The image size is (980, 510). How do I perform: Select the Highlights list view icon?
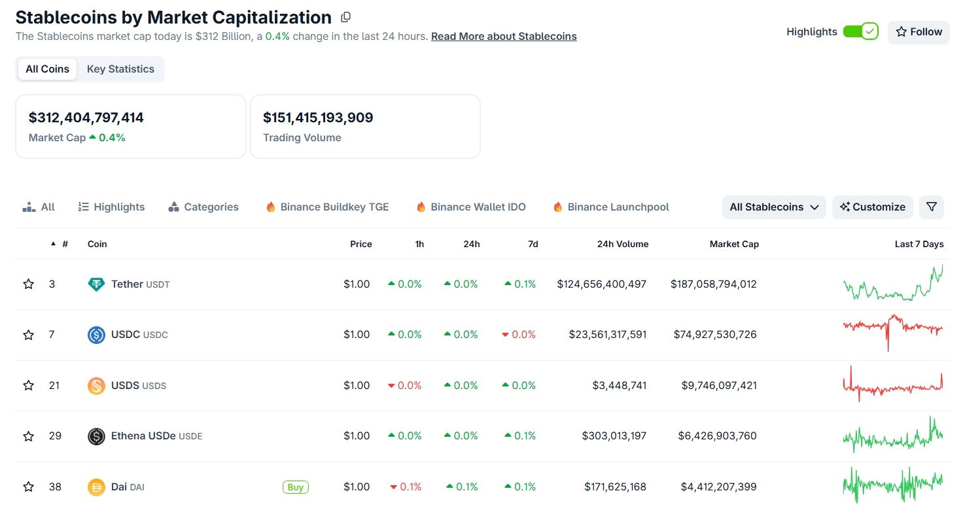pos(84,207)
